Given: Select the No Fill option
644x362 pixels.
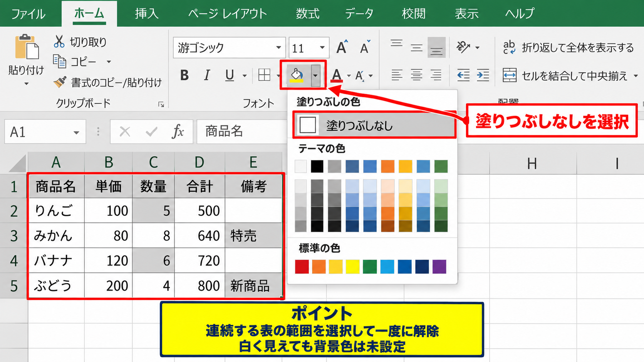Looking at the screenshot, I should click(374, 125).
